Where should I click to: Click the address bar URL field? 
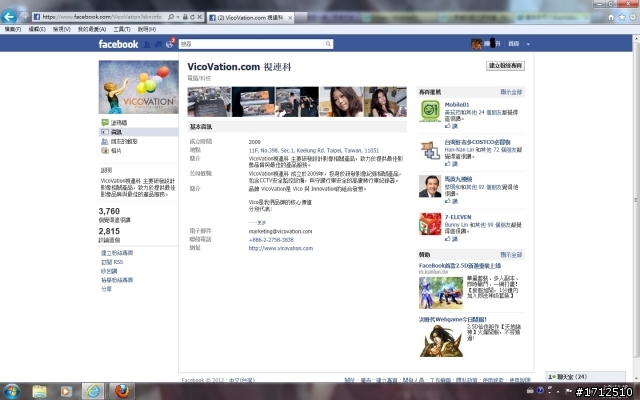(x=102, y=17)
